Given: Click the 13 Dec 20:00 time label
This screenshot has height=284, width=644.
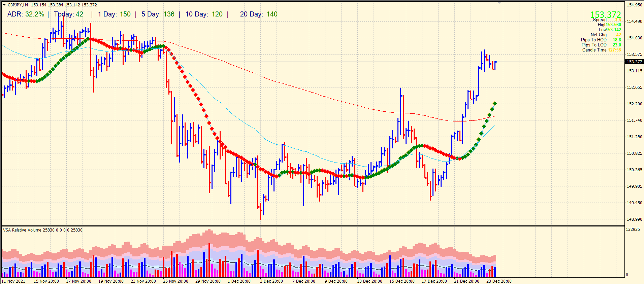Looking at the screenshot, I should [369, 281].
